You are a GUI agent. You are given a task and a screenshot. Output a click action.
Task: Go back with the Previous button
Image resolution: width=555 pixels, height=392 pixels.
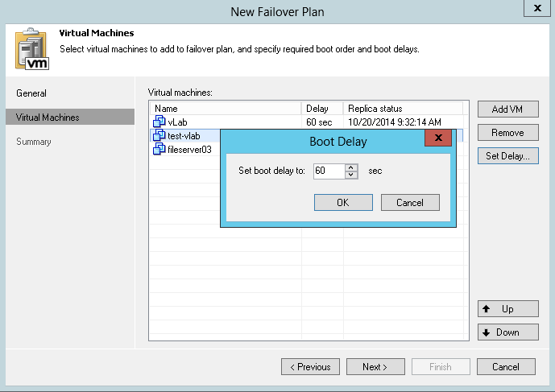tap(310, 367)
